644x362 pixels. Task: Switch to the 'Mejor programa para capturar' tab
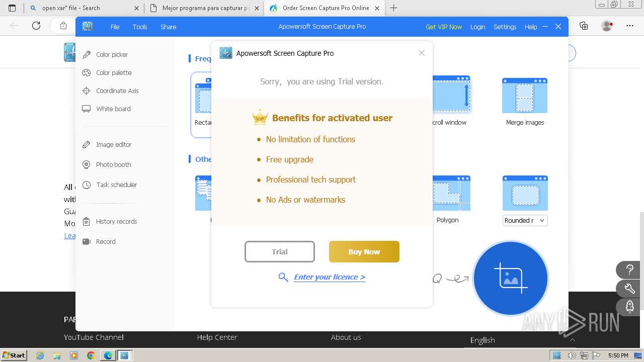[x=204, y=8]
